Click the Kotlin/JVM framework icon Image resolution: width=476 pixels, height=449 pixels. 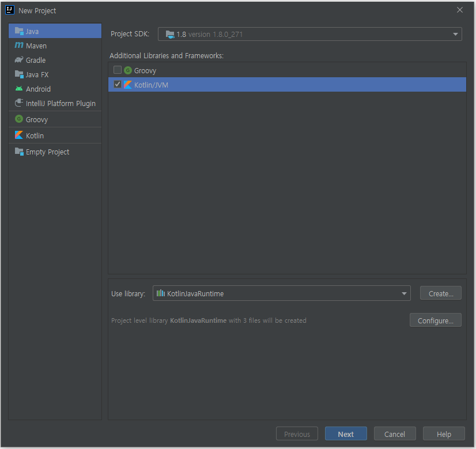(x=128, y=85)
